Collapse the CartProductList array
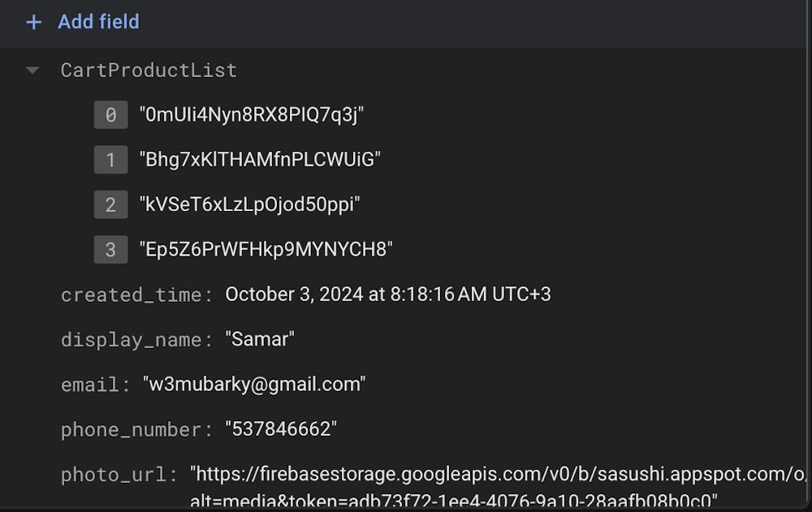The width and height of the screenshot is (812, 512). tap(32, 71)
